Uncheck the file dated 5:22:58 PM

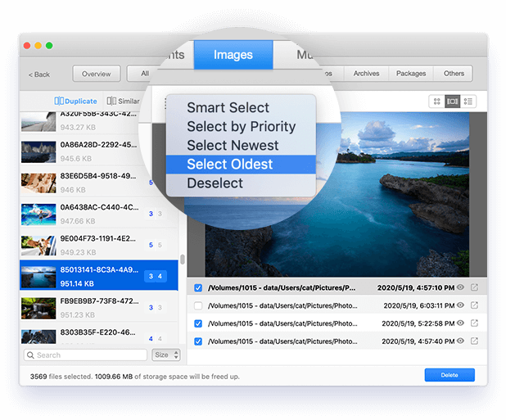coord(199,323)
